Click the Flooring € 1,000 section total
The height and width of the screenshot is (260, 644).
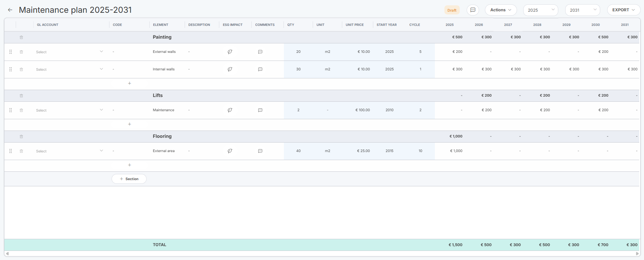tap(456, 136)
